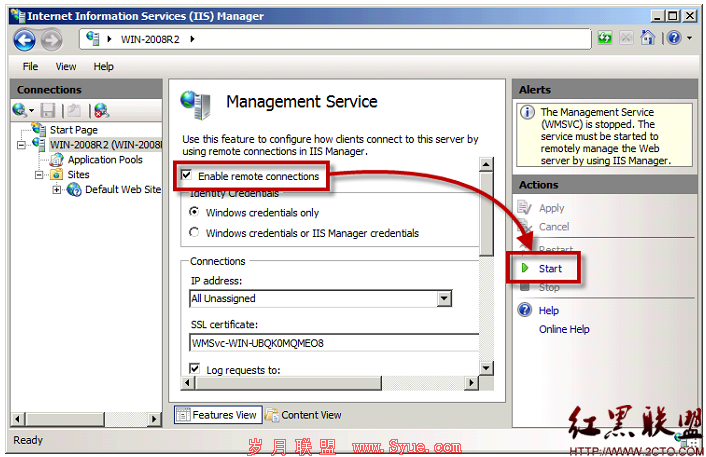Image resolution: width=706 pixels, height=457 pixels.
Task: Open Create New Connection dropdown arrow
Action: pos(32,110)
